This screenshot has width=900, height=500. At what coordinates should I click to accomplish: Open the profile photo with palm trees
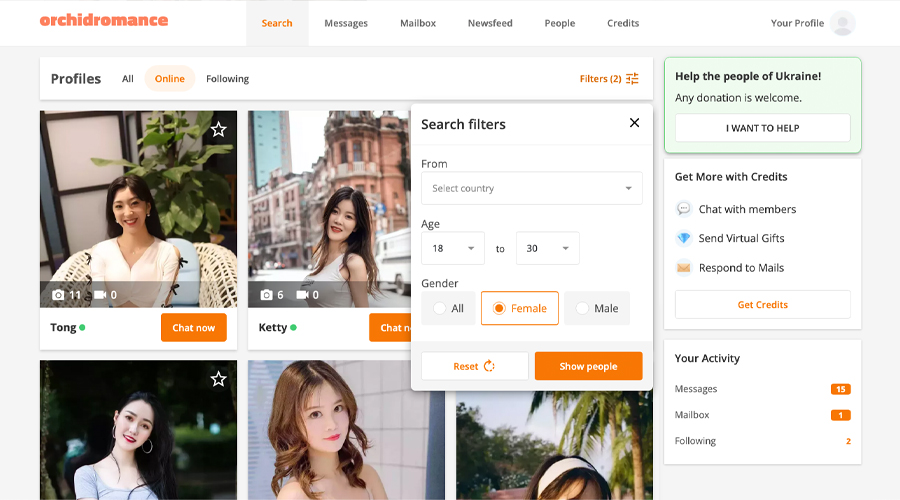click(x=554, y=445)
